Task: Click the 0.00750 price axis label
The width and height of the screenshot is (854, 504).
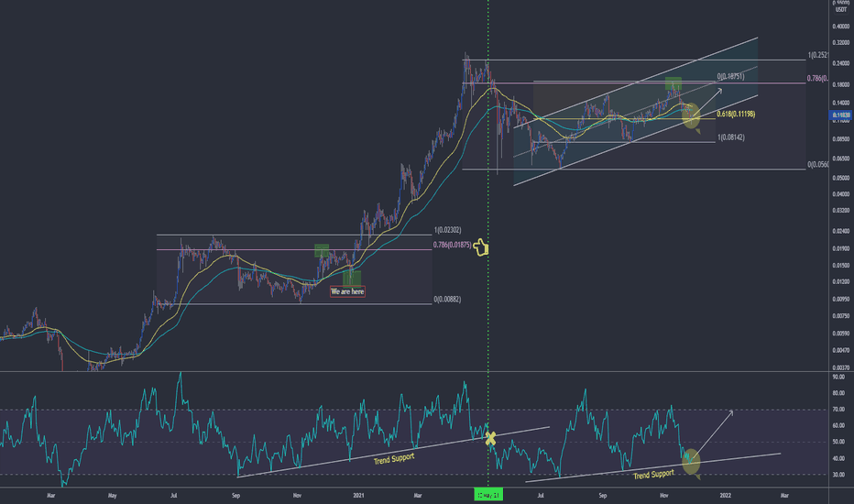Action: point(841,315)
